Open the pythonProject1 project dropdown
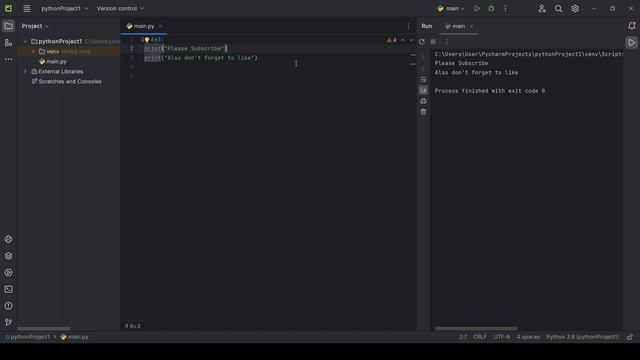Screen dimensions: 640x360 point(64,9)
